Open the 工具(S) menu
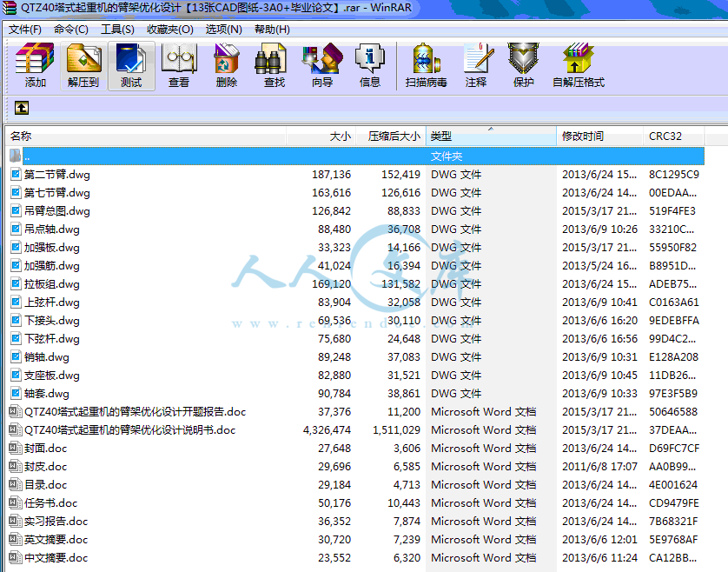 coord(117,30)
